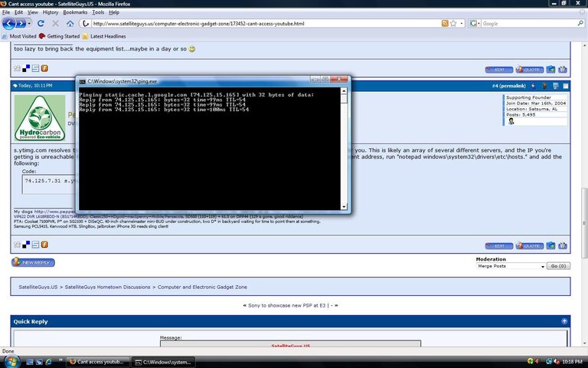Click quick reply icon in upper post
588x368 pixels.
[x=562, y=70]
